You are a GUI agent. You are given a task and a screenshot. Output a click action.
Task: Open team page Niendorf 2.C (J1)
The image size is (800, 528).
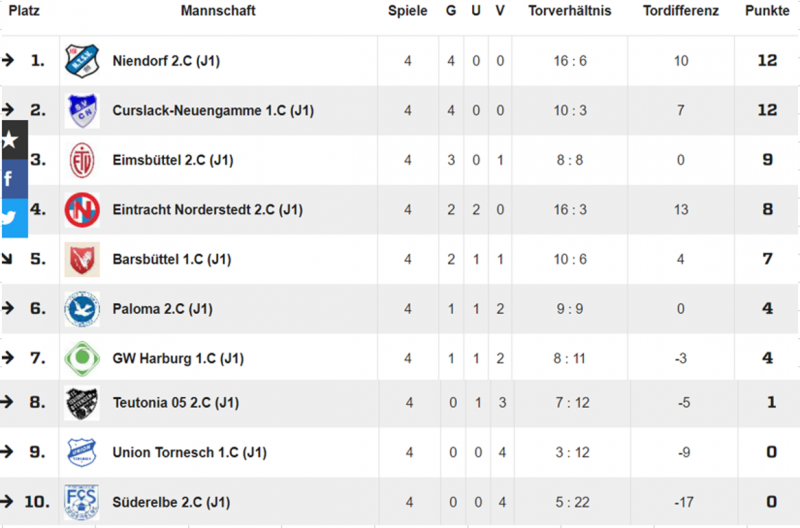[166, 61]
